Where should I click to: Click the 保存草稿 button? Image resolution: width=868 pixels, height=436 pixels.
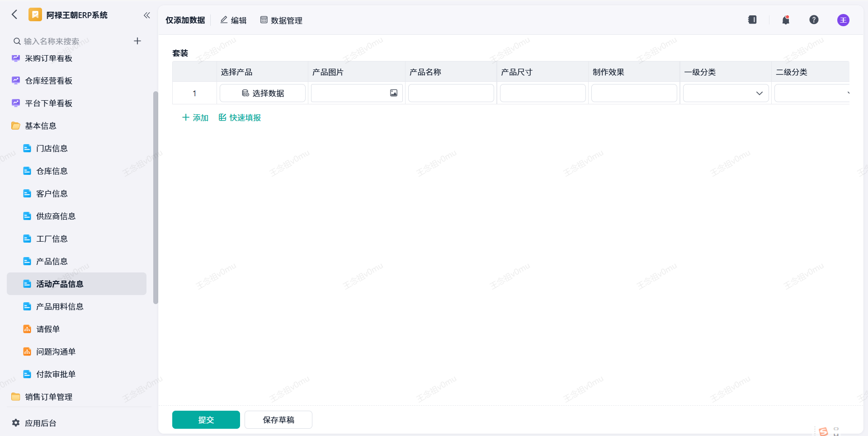click(x=278, y=420)
